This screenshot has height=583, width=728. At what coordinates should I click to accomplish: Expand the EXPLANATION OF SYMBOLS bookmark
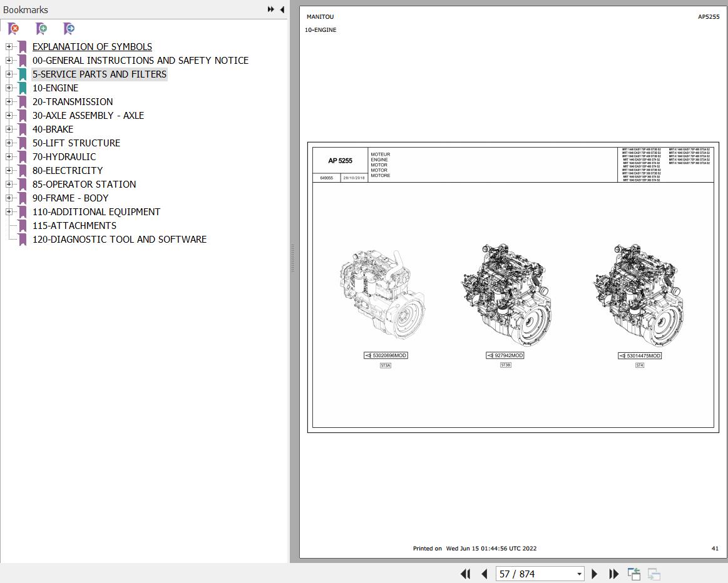(9, 46)
